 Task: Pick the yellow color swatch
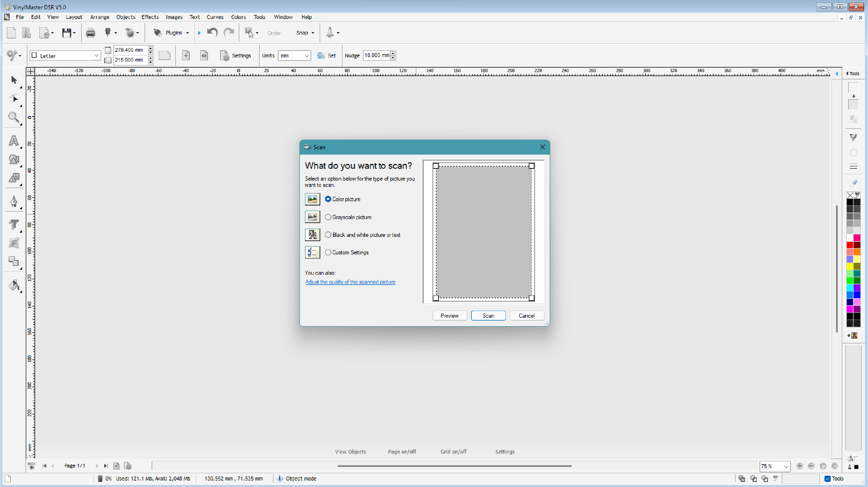point(850,266)
